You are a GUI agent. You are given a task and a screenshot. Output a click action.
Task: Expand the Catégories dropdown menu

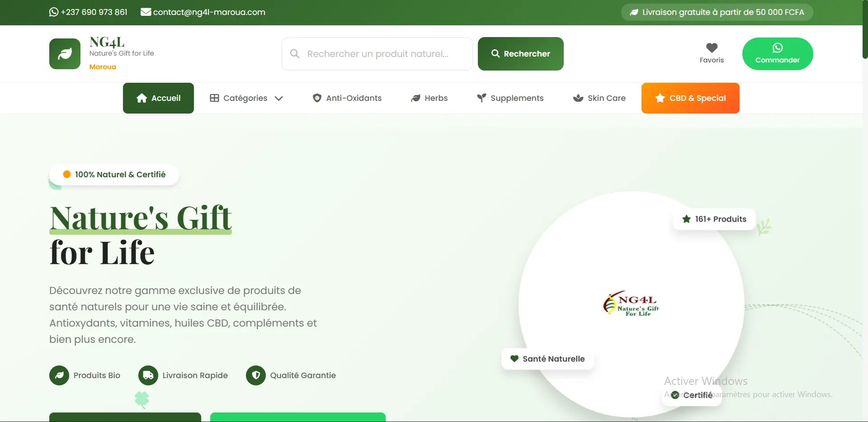[245, 98]
